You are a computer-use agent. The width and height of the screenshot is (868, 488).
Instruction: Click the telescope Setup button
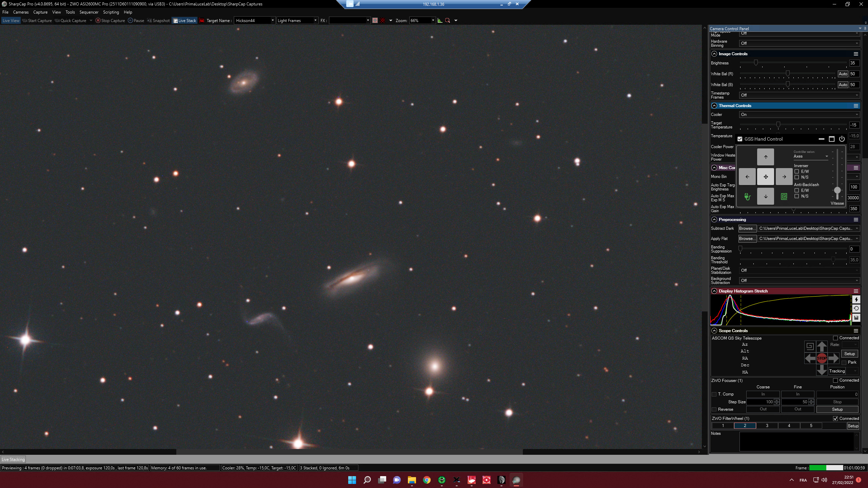849,354
